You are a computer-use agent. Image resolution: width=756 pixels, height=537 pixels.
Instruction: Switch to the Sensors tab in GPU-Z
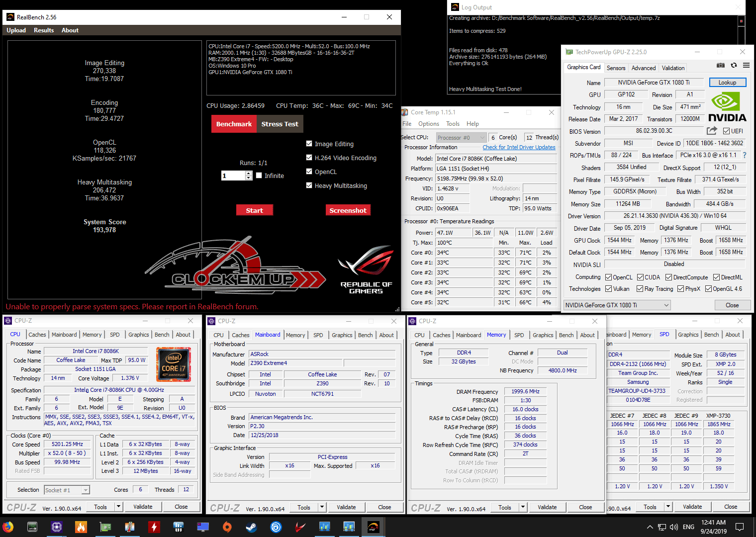pyautogui.click(x=616, y=68)
